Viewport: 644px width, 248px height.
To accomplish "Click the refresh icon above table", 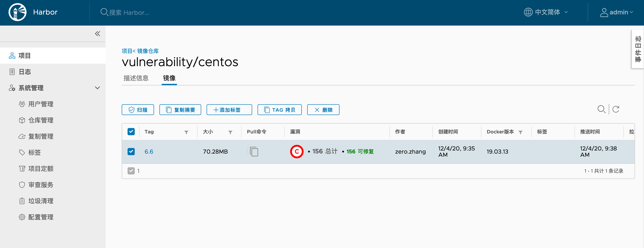I will (x=616, y=109).
